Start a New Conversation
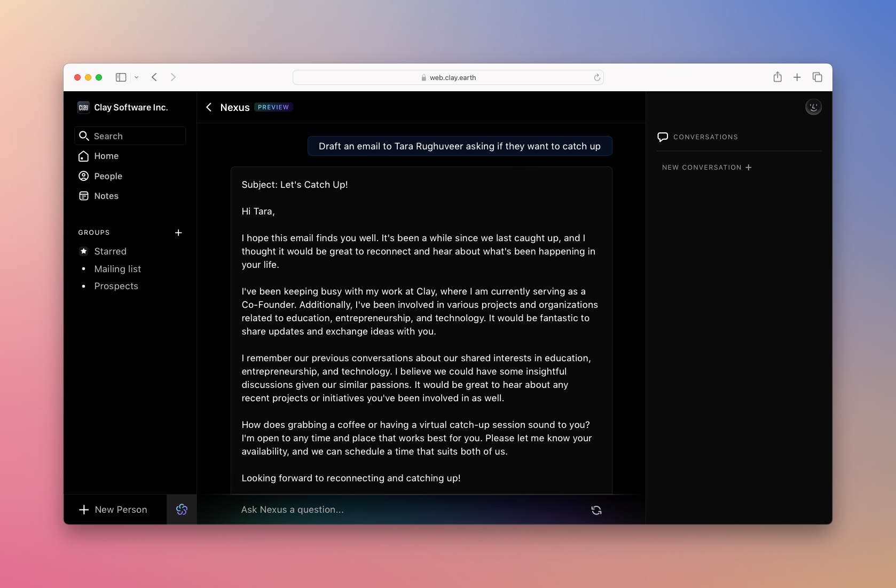This screenshot has width=896, height=588. pyautogui.click(x=706, y=168)
